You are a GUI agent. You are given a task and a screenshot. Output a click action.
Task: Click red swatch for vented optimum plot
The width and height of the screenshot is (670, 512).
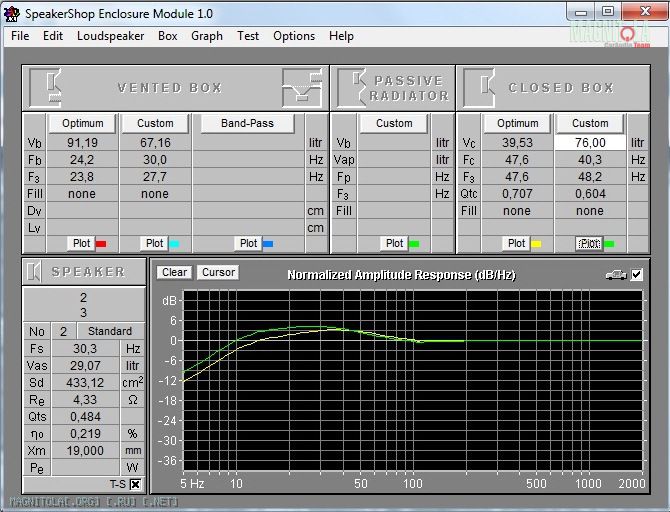pyautogui.click(x=101, y=244)
